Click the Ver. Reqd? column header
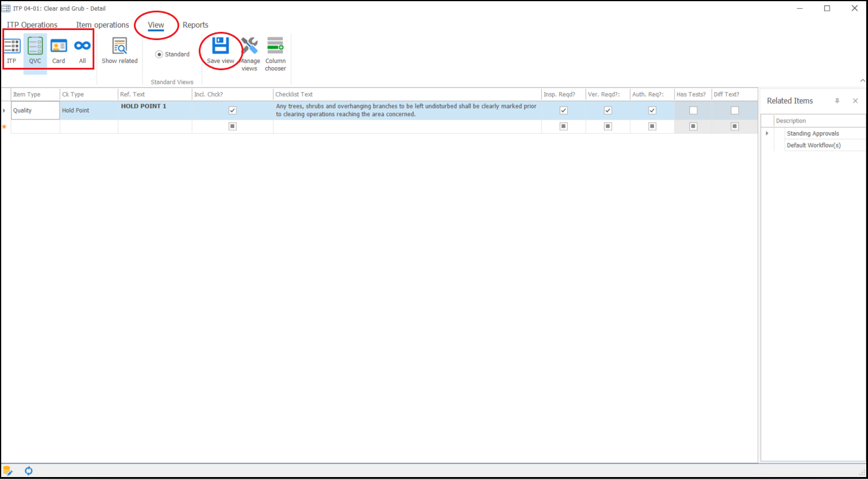This screenshot has width=868, height=480. pyautogui.click(x=608, y=94)
